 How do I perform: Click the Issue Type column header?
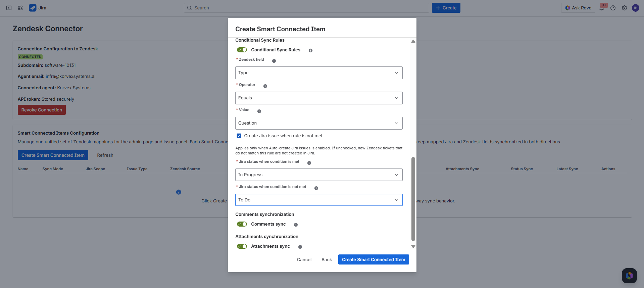137,169
